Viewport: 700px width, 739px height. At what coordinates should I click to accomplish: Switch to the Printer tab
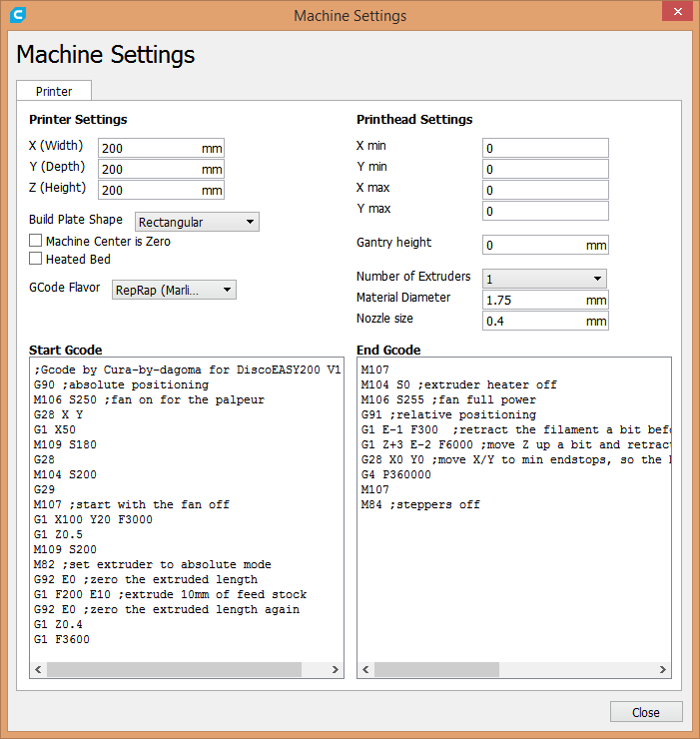click(x=54, y=91)
